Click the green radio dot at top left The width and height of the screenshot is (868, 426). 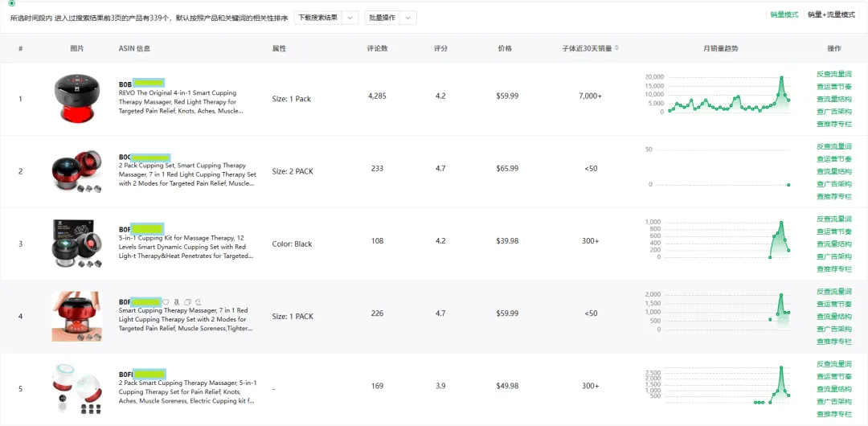tap(11, 3)
